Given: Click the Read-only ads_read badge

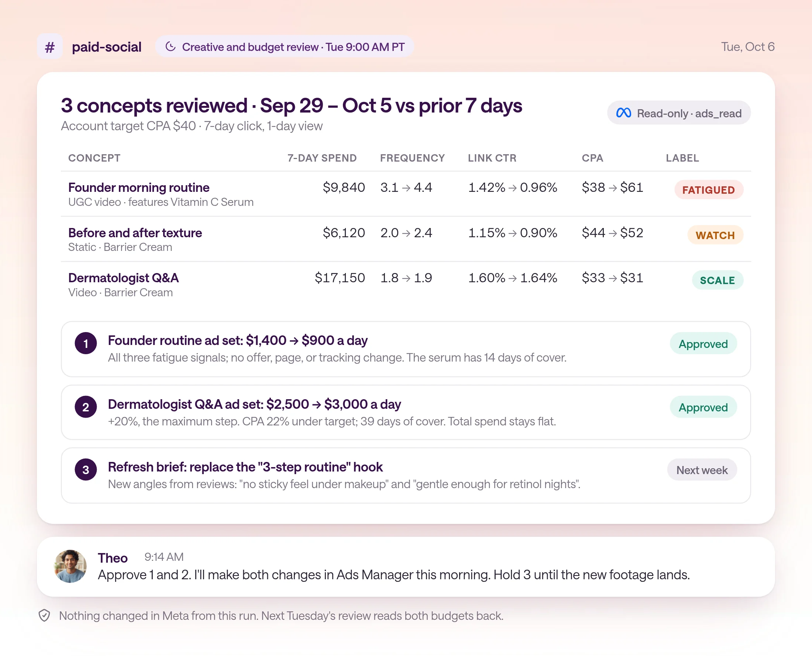Looking at the screenshot, I should (678, 113).
